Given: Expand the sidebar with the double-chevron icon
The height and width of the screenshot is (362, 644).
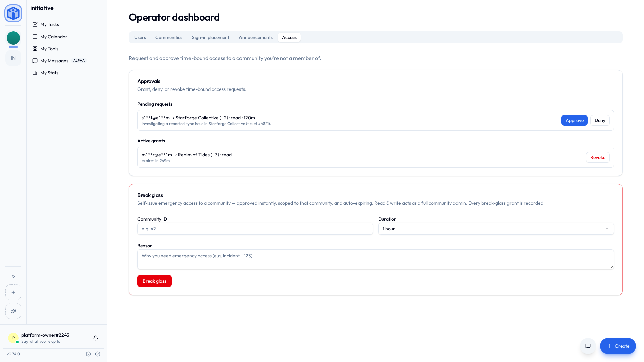Looking at the screenshot, I should (x=13, y=276).
